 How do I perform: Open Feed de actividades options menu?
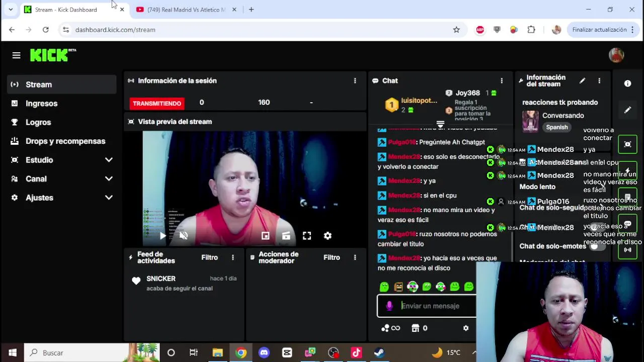tap(233, 257)
